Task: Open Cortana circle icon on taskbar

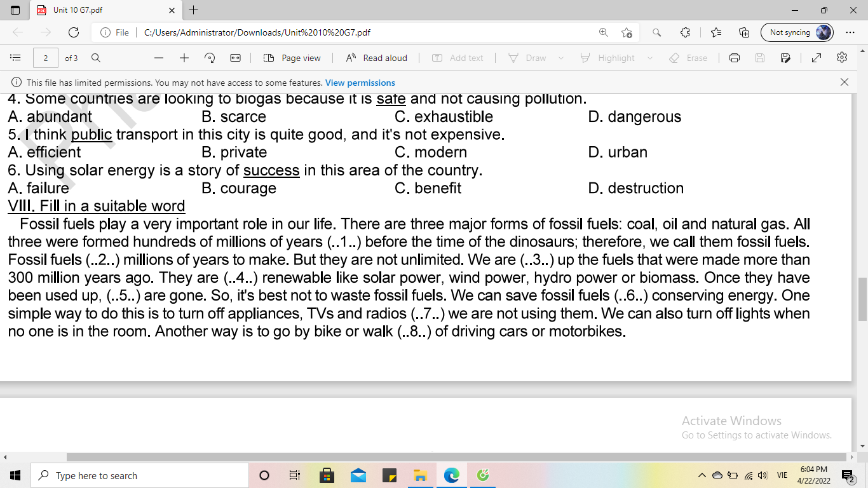Action: [x=265, y=475]
